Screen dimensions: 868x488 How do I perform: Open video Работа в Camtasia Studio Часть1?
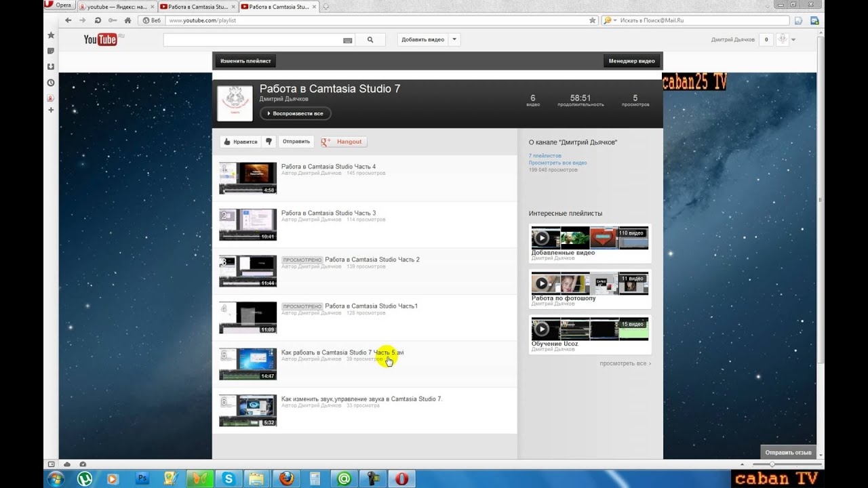pos(372,306)
